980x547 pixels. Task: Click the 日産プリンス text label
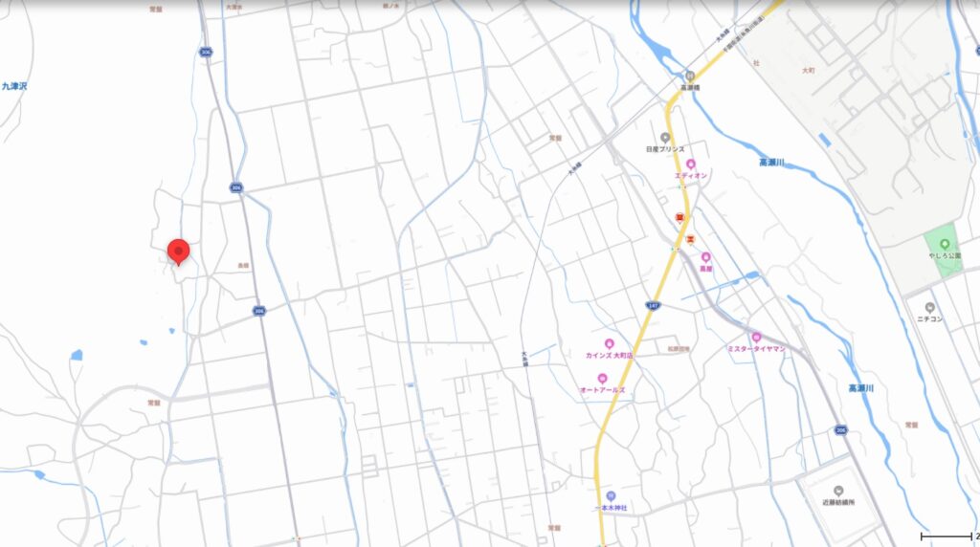point(665,149)
